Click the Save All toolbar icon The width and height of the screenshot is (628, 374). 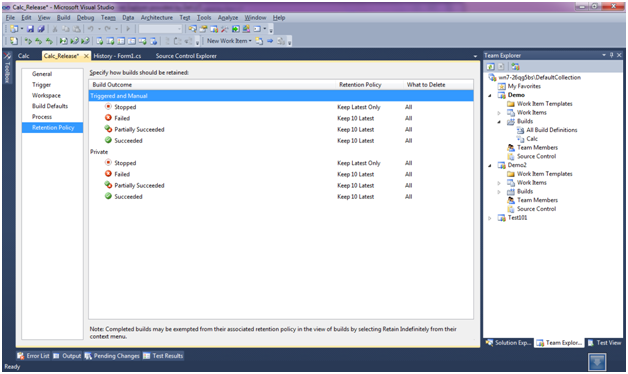pos(40,29)
